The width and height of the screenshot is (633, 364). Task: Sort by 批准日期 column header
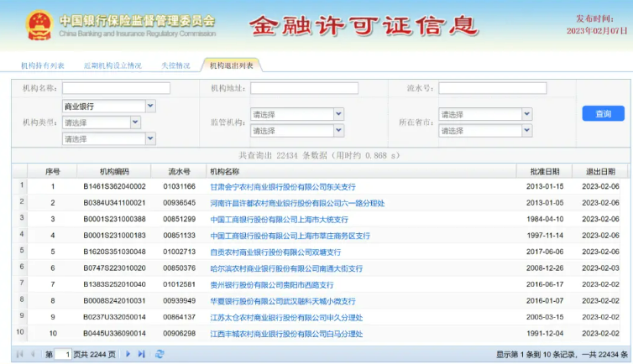545,172
